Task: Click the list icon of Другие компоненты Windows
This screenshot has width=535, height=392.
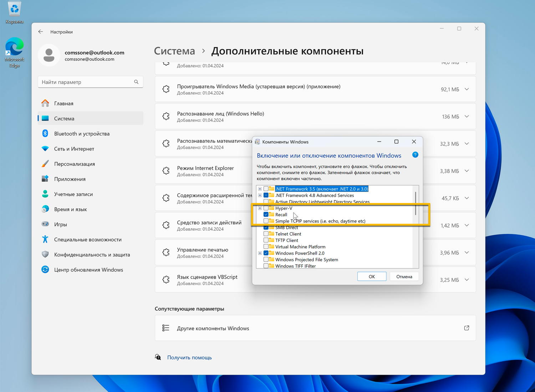Action: tap(166, 328)
